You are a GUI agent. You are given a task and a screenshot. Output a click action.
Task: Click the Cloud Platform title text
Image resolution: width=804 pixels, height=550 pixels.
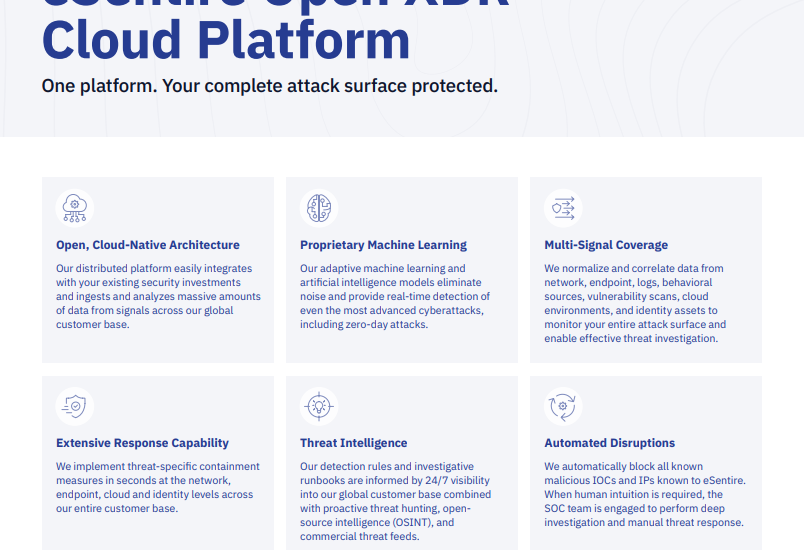226,39
